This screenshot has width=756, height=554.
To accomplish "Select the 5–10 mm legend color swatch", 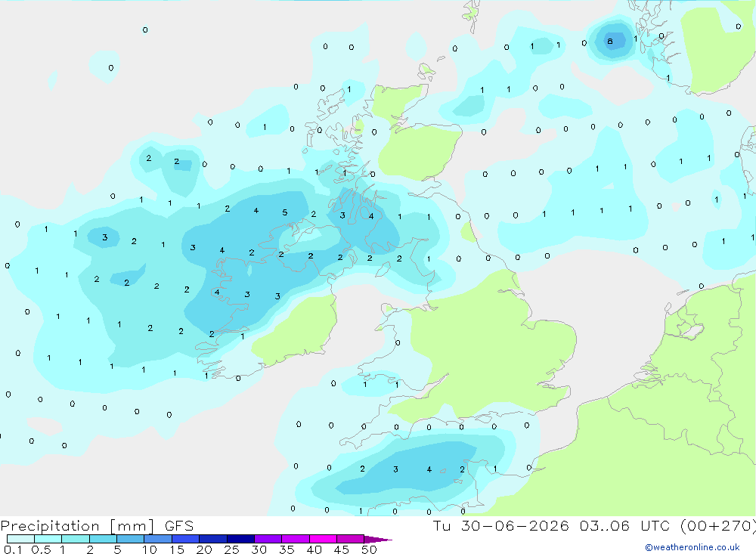I will pos(130,539).
